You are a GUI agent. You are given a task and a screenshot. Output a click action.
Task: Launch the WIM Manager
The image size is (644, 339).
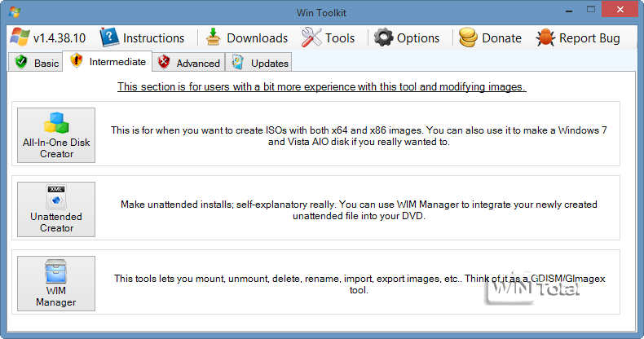coord(56,284)
